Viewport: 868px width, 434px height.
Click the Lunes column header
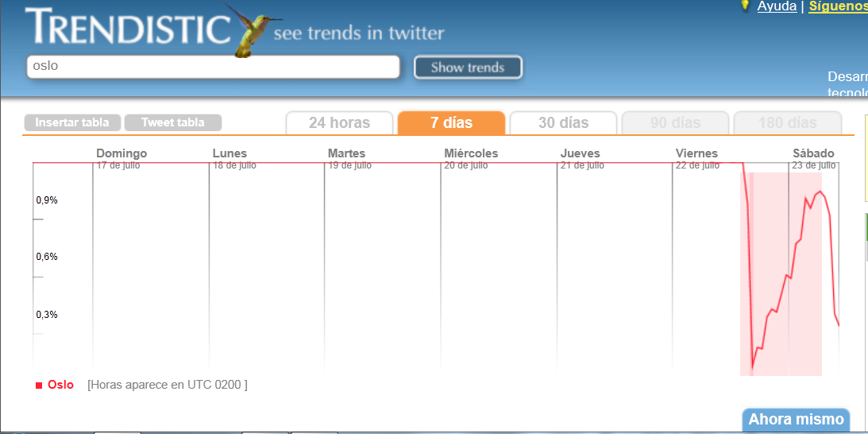point(230,153)
